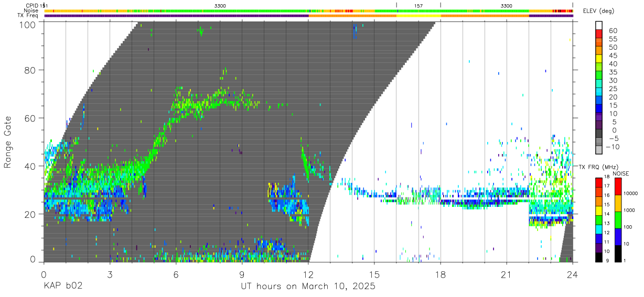Viewport: 644px width, 297px height.
Task: Click the '24' tick on the UT hours axis
Action: coord(573,274)
